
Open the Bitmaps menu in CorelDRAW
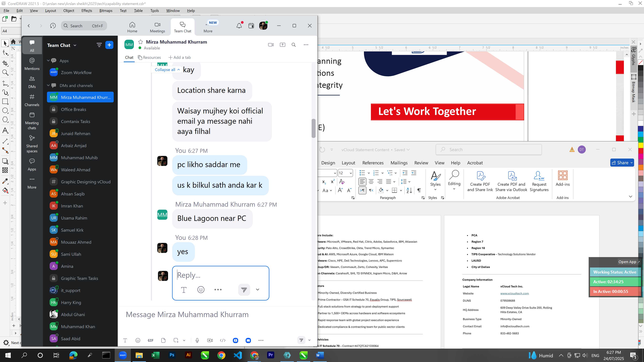pos(106,11)
